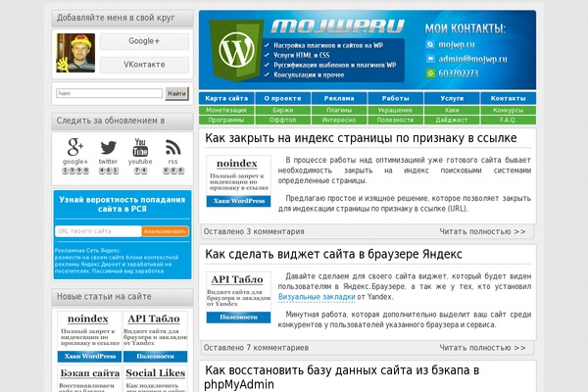
Task: Open Карта сайта menu item
Action: 226,98
